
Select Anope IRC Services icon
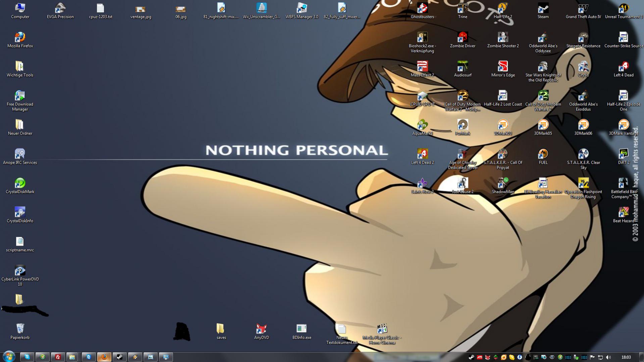[x=20, y=156]
